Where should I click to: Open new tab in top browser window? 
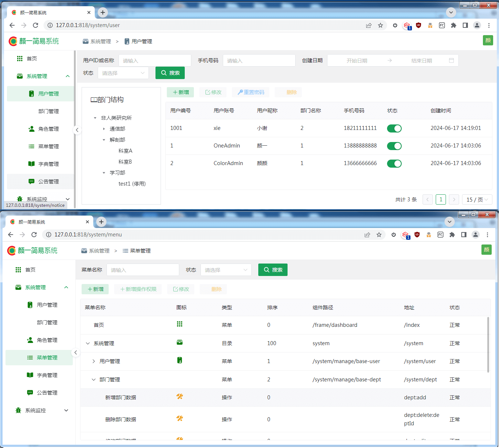pos(103,12)
